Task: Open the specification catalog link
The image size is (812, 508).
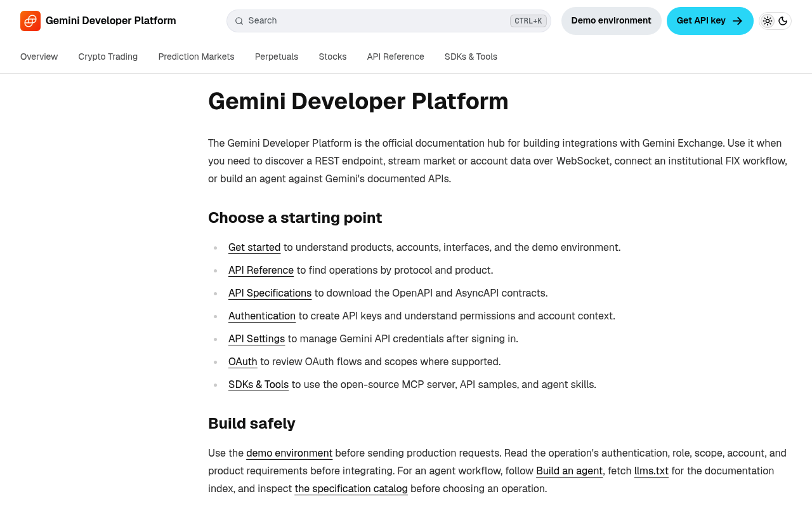Action: coord(351,489)
